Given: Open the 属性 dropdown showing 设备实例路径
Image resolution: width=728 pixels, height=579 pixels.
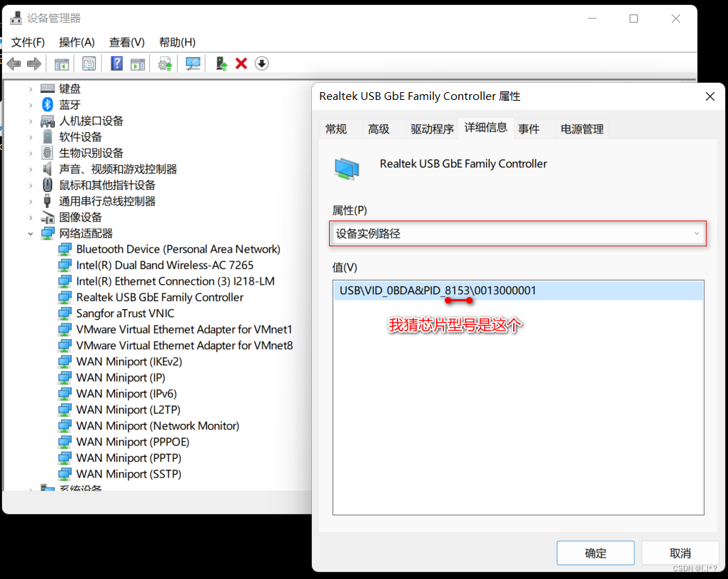Looking at the screenshot, I should click(x=517, y=233).
